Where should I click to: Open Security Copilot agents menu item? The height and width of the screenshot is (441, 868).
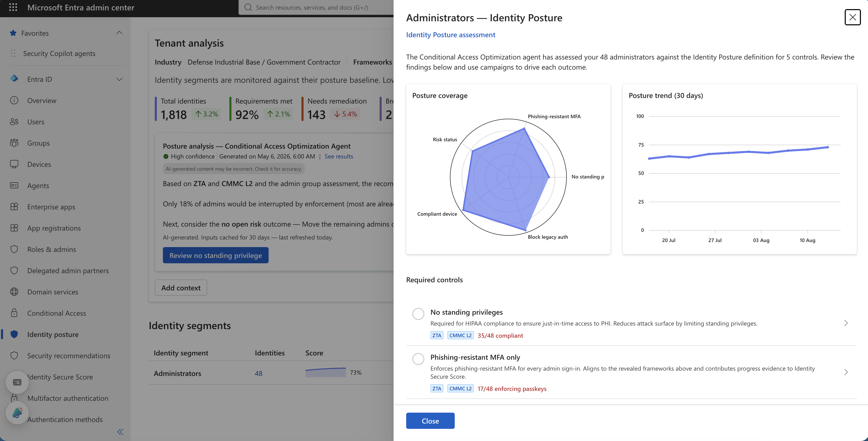pyautogui.click(x=59, y=53)
